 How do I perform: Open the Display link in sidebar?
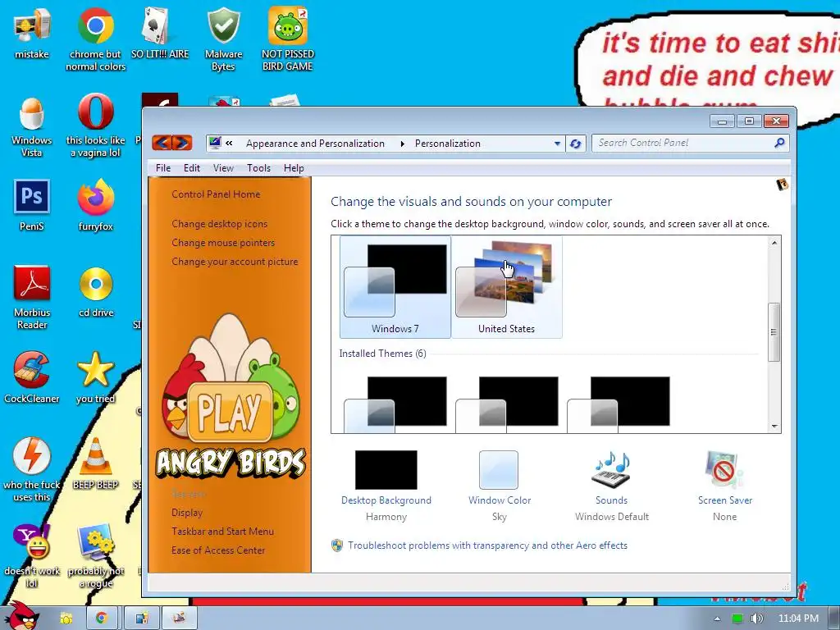[187, 513]
